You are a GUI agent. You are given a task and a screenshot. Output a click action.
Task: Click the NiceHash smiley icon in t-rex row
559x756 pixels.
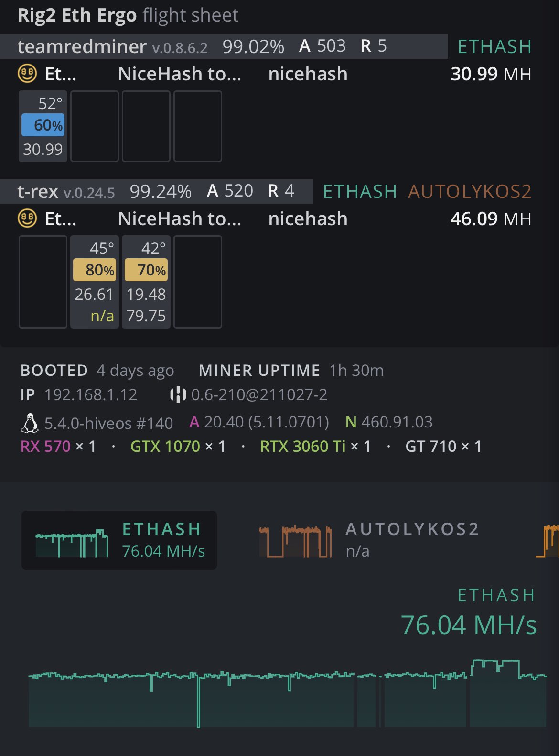27,219
